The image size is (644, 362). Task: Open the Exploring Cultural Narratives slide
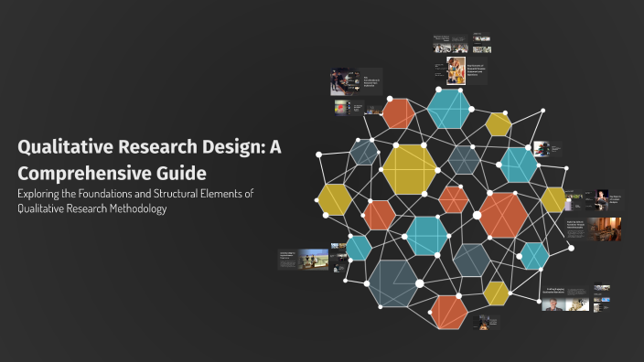[594, 229]
